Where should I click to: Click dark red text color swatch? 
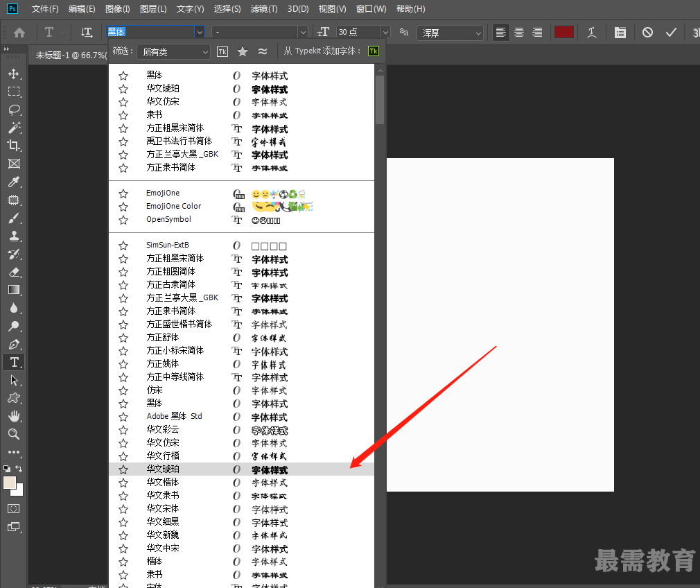click(x=564, y=32)
